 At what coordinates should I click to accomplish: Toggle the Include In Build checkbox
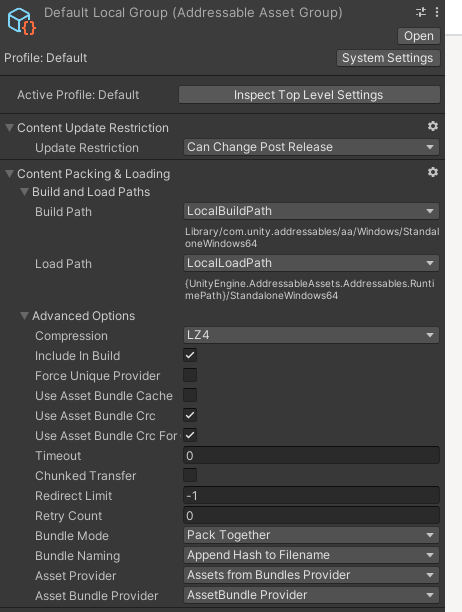pyautogui.click(x=190, y=355)
